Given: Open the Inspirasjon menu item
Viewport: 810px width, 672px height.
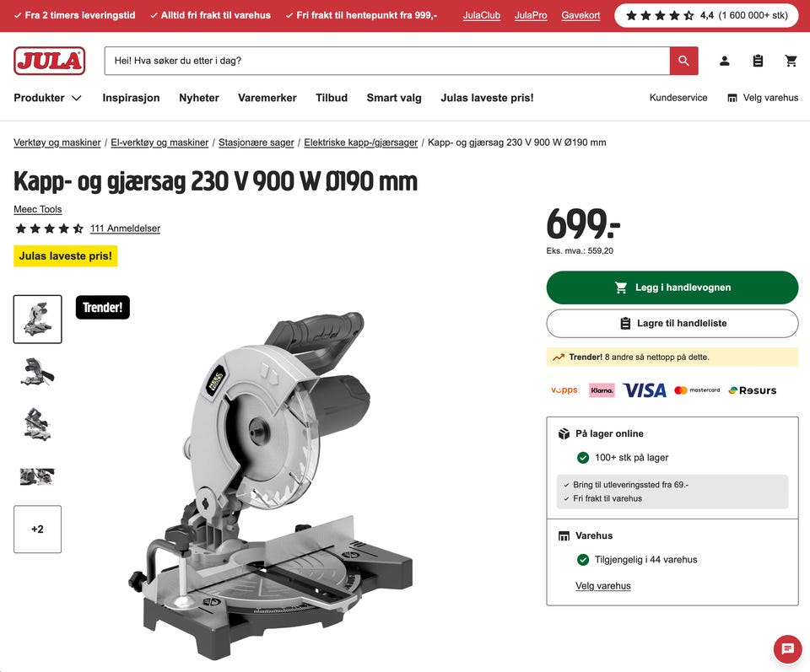Looking at the screenshot, I should (132, 98).
